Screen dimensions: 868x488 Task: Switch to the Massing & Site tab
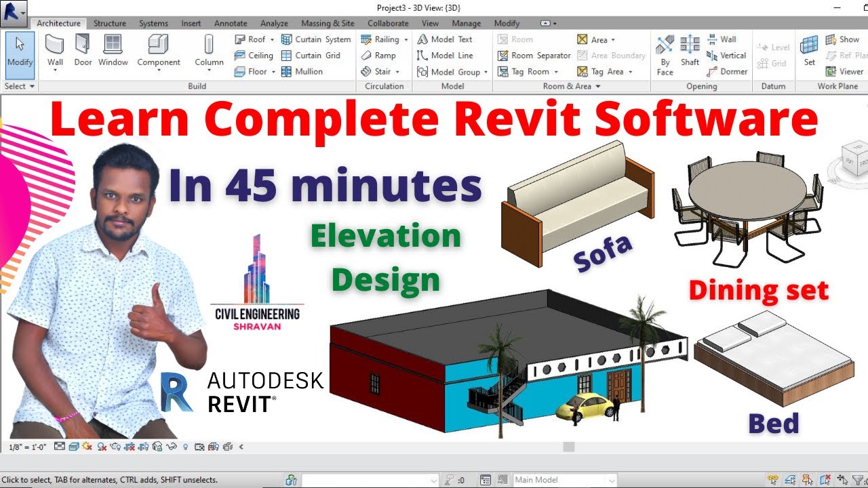coord(328,23)
